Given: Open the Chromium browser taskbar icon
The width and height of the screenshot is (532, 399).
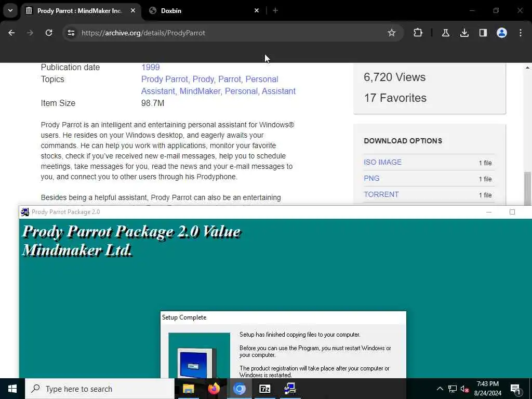Looking at the screenshot, I should tap(239, 389).
